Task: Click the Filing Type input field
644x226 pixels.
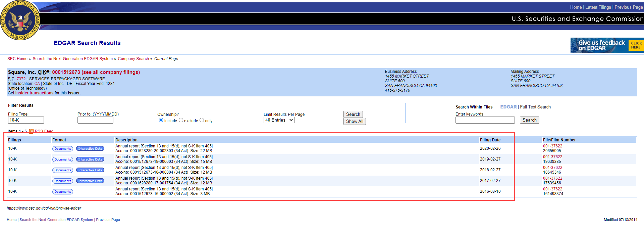Action: tap(26, 120)
